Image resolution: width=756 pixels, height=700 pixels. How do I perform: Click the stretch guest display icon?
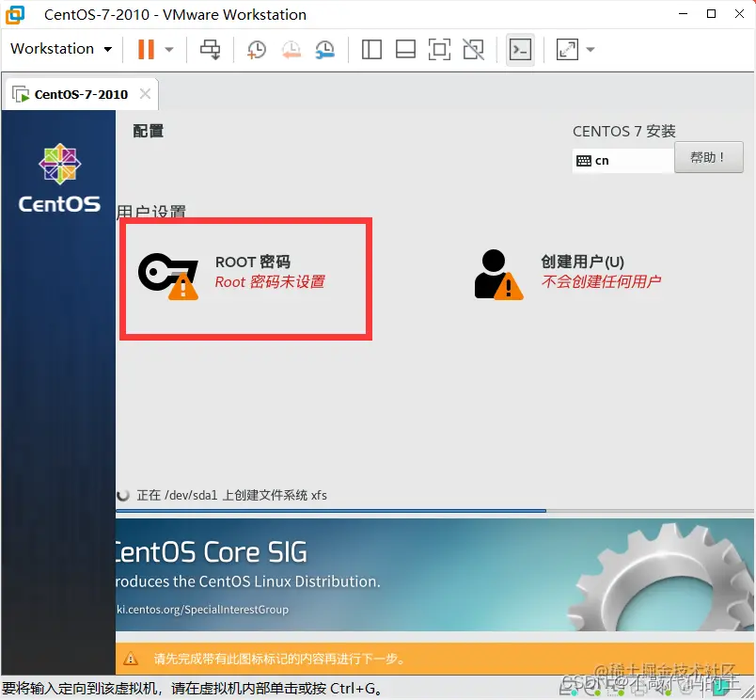(x=567, y=49)
